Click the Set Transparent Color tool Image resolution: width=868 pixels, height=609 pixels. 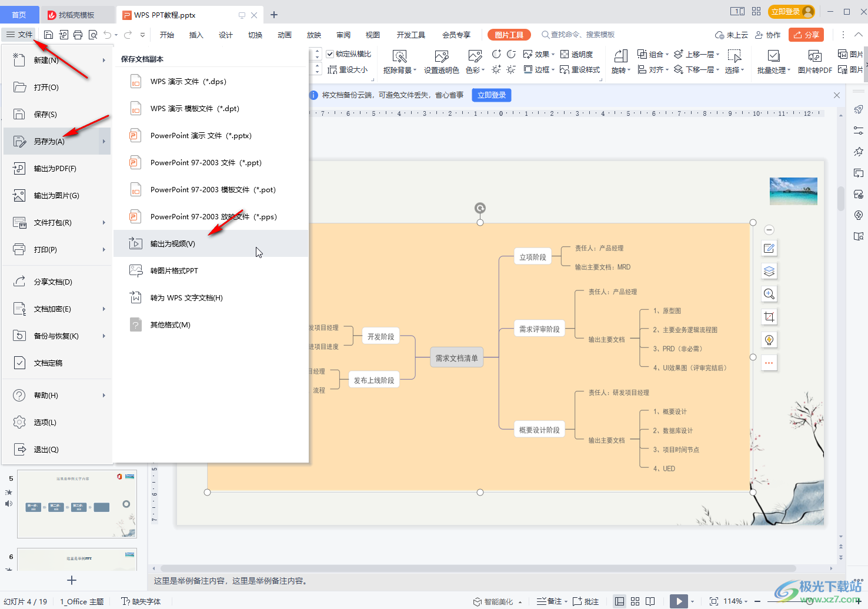pyautogui.click(x=441, y=61)
